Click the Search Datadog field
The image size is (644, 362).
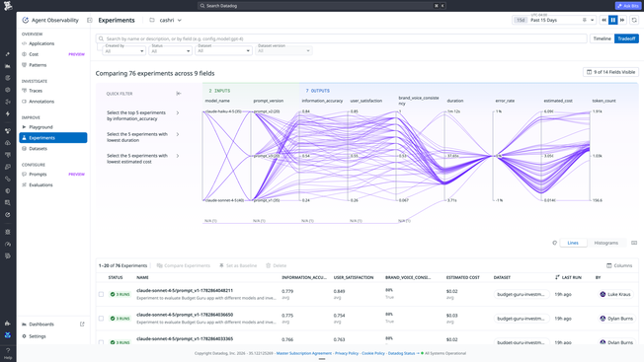321,6
